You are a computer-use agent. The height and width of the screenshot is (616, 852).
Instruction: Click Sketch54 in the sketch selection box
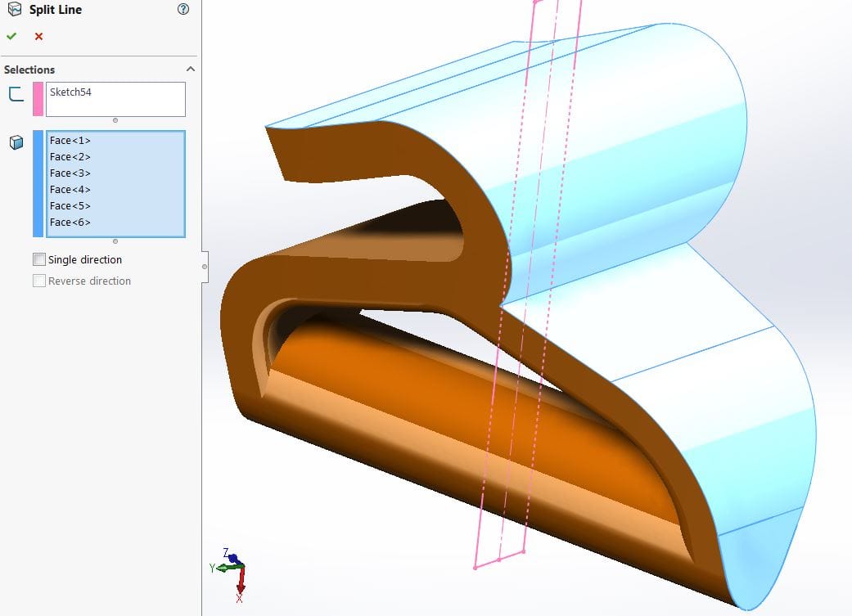coord(70,92)
